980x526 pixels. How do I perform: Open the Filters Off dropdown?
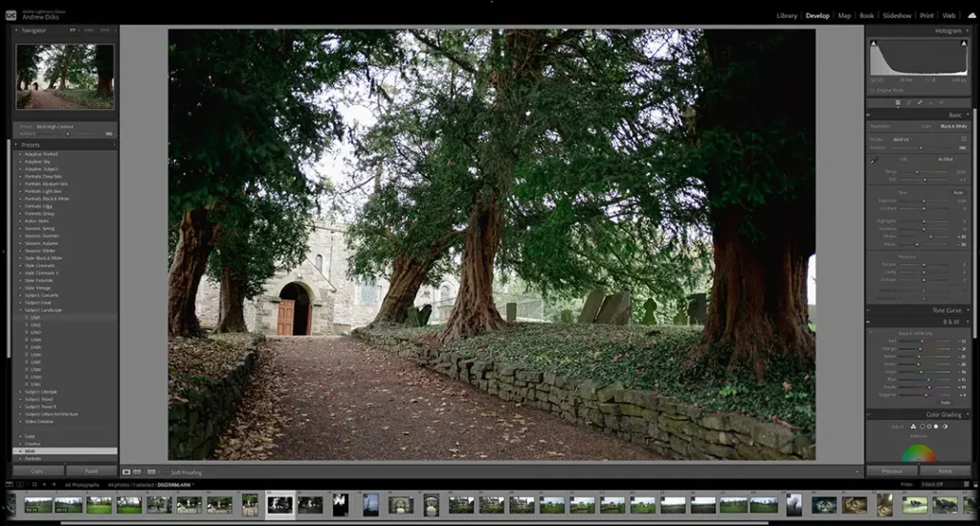point(931,484)
